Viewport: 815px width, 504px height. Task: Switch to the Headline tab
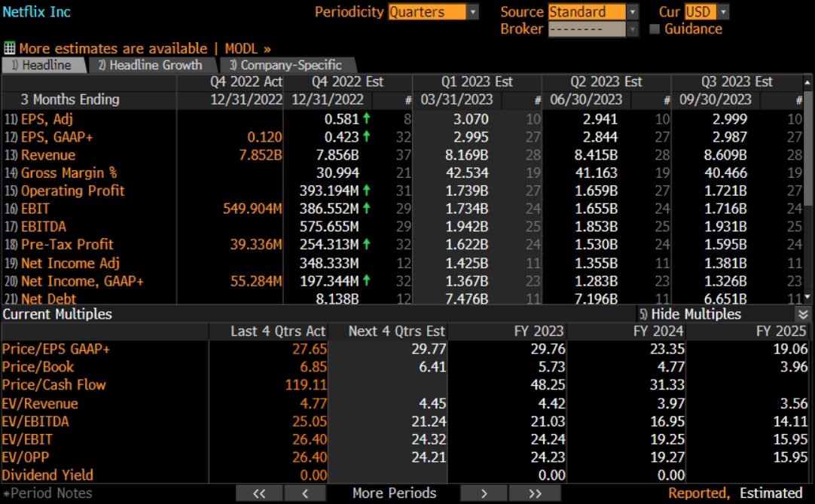click(x=44, y=65)
